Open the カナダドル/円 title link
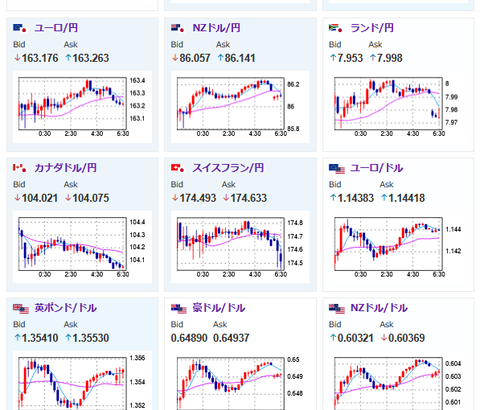Screen dimensions: 480x410 65,168
